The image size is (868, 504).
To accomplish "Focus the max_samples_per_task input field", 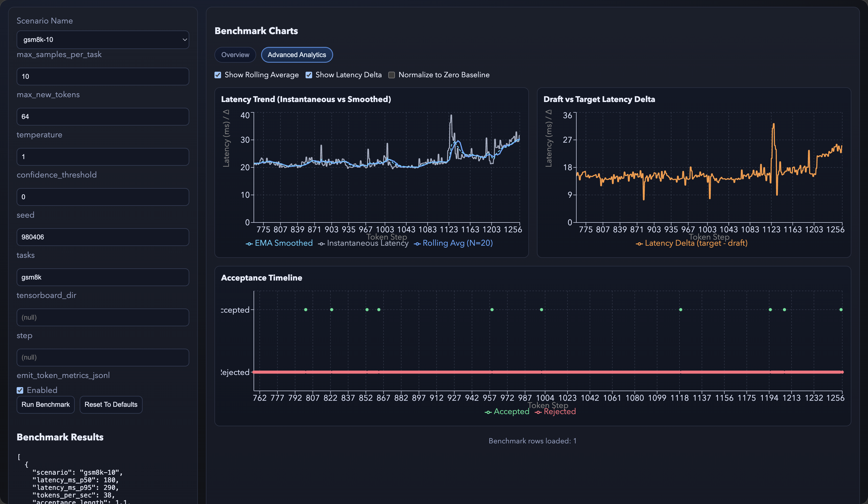I will coord(103,77).
